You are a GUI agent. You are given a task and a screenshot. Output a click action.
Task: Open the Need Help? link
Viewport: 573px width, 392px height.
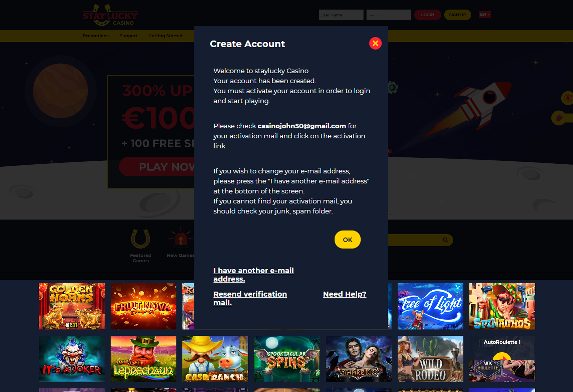pyautogui.click(x=345, y=294)
